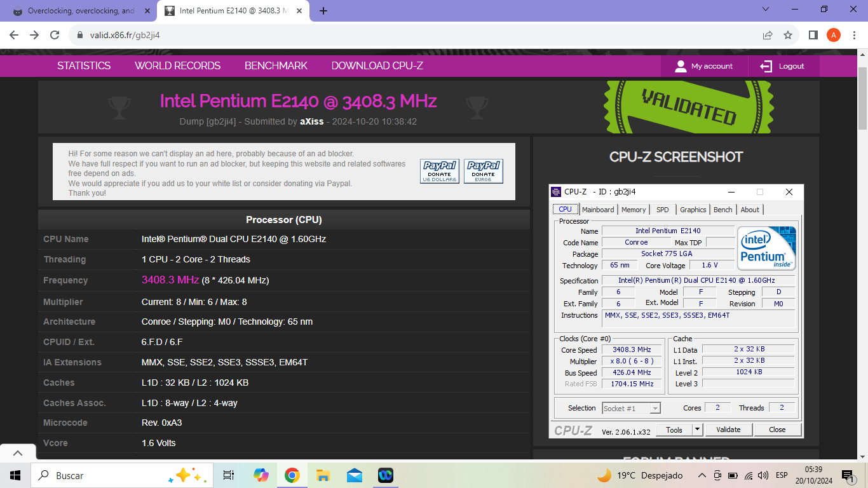Open the Chrome three-dot menu

(855, 35)
